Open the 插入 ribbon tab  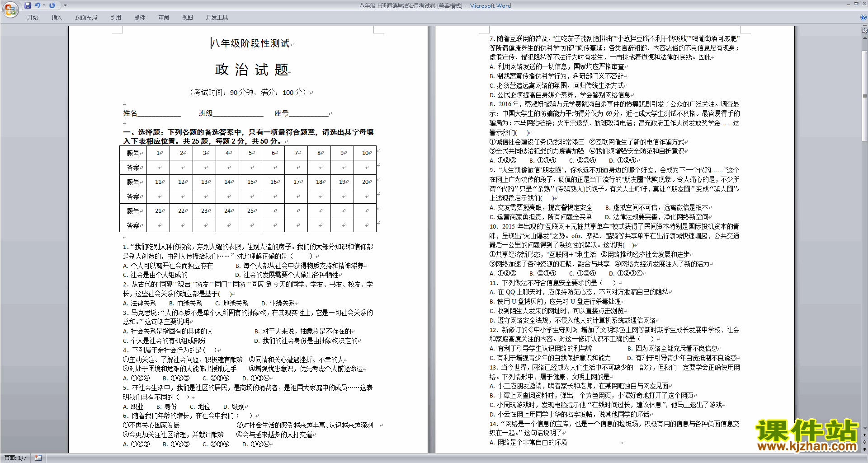coord(57,18)
